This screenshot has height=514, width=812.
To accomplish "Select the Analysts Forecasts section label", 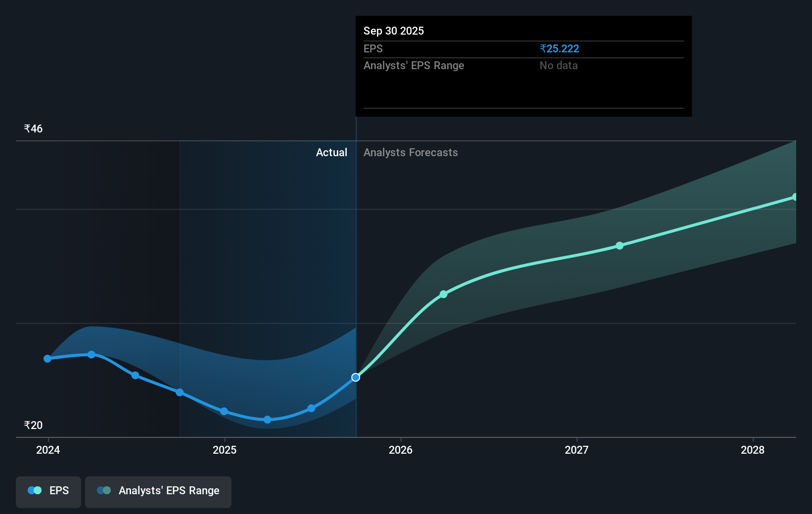I will point(410,152).
